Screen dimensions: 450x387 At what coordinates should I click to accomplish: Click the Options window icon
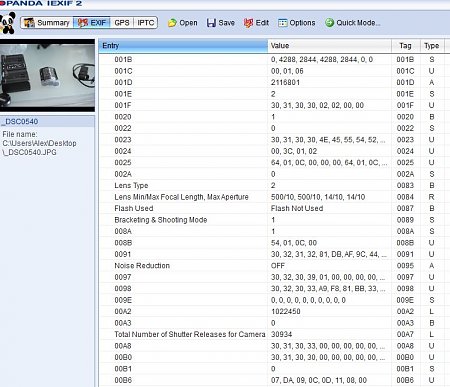pyautogui.click(x=283, y=23)
